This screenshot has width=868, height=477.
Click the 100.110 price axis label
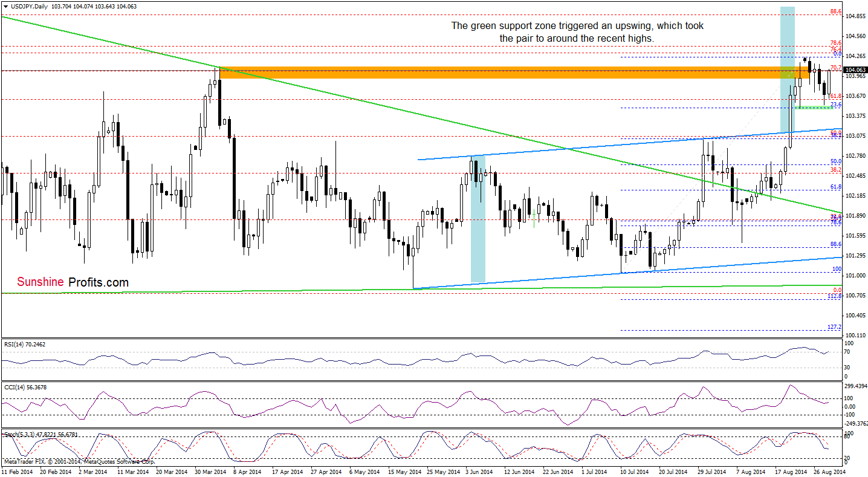click(856, 335)
